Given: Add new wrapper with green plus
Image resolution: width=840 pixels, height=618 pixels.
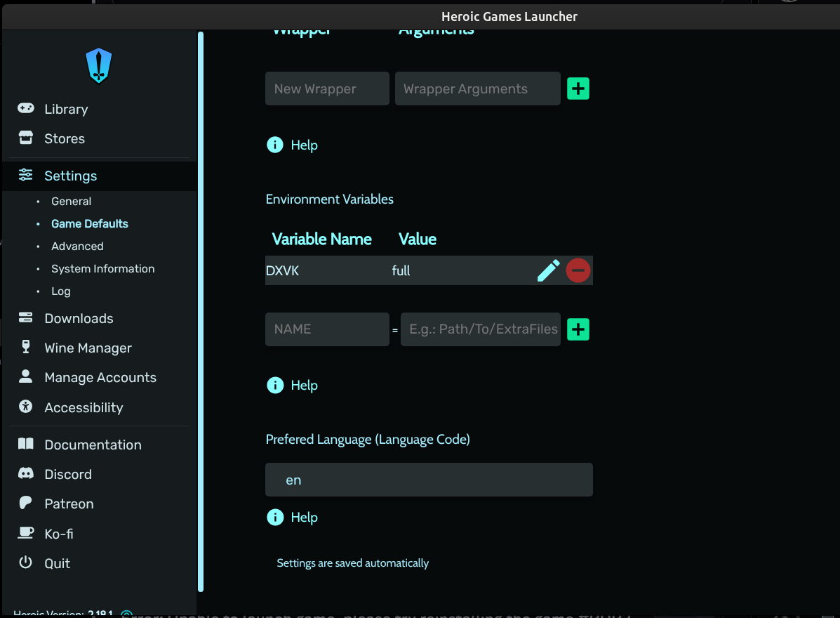Looking at the screenshot, I should point(578,88).
